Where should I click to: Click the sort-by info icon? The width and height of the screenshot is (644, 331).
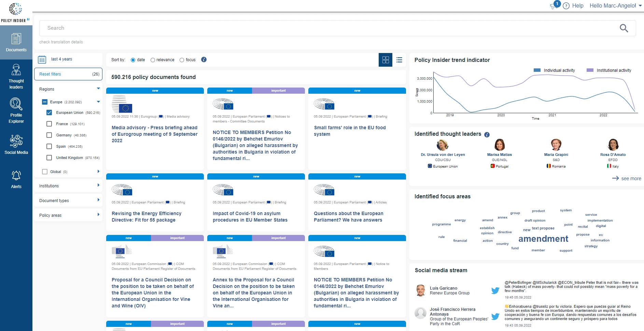point(204,59)
